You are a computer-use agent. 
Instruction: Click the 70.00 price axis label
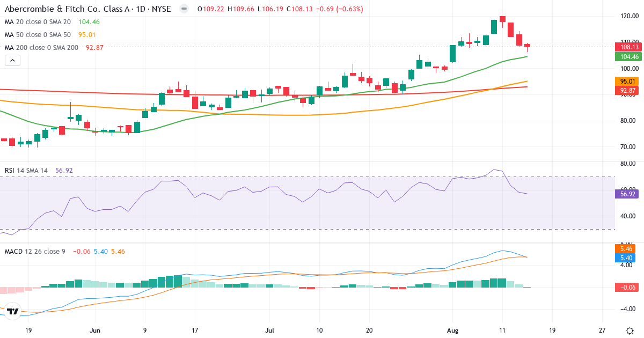629,146
